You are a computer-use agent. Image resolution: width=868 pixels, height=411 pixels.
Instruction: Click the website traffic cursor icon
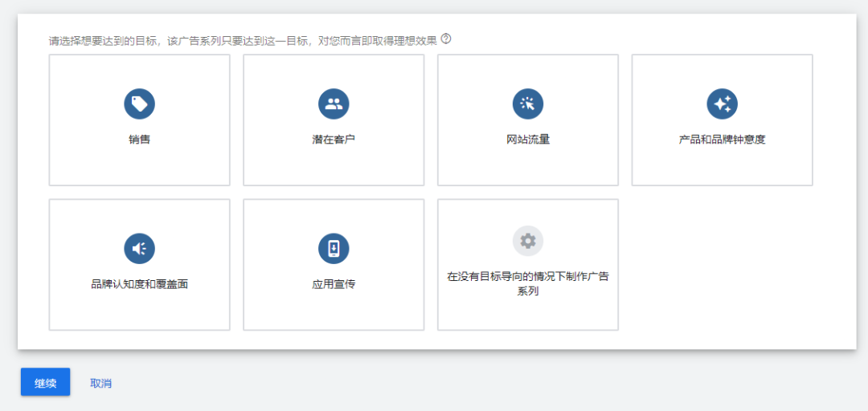tap(528, 104)
